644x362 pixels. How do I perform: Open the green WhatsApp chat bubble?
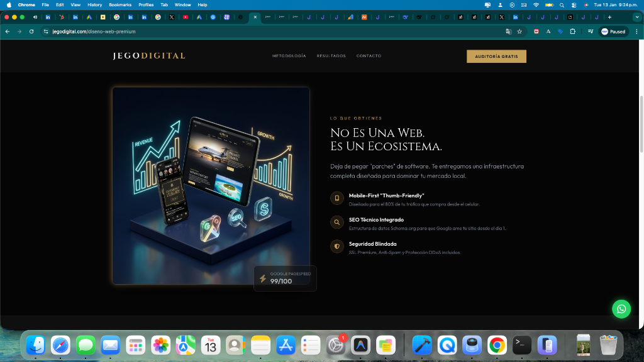click(621, 309)
